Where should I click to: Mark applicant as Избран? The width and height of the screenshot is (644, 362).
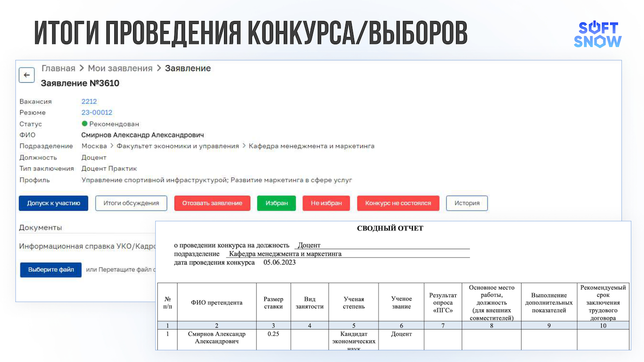click(x=276, y=203)
